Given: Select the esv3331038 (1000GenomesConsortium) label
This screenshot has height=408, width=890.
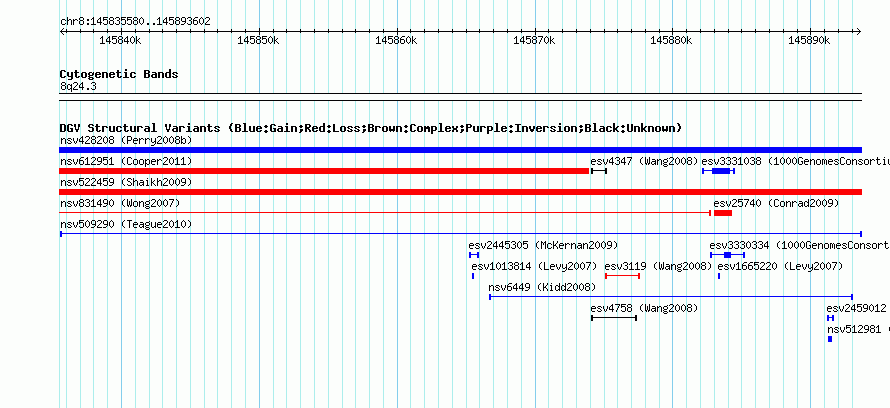Looking at the screenshot, I should point(796,161).
